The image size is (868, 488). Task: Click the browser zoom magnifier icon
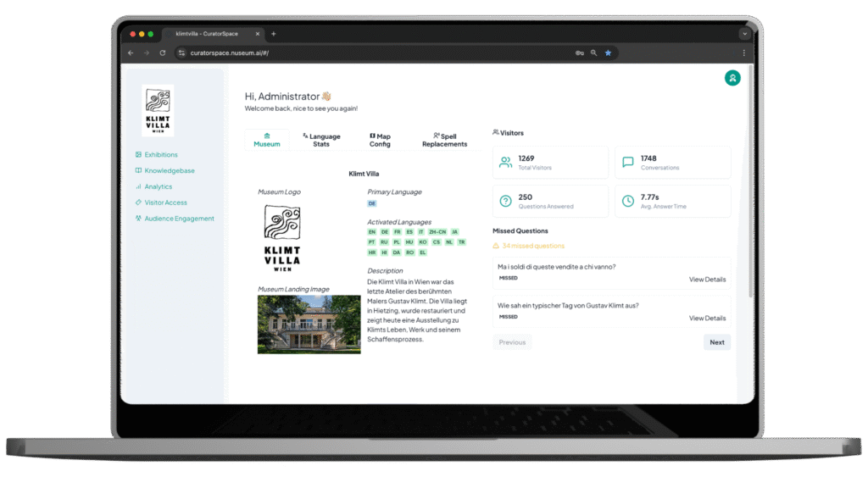(x=593, y=53)
